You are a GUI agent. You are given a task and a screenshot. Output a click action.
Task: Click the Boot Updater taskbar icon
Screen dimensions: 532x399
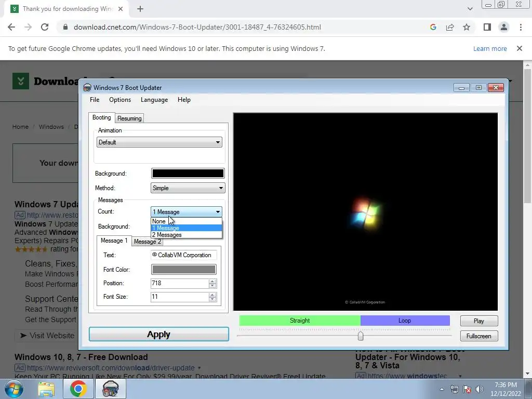[x=111, y=389]
